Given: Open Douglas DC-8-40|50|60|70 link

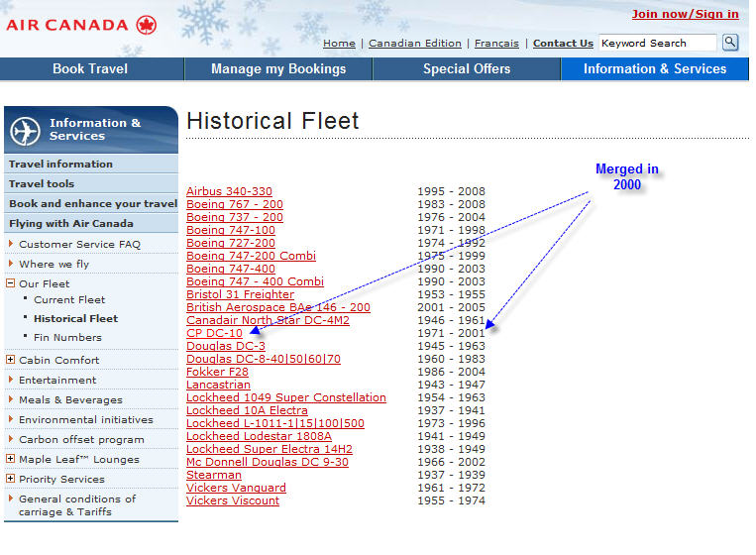Looking at the screenshot, I should pos(264,359).
